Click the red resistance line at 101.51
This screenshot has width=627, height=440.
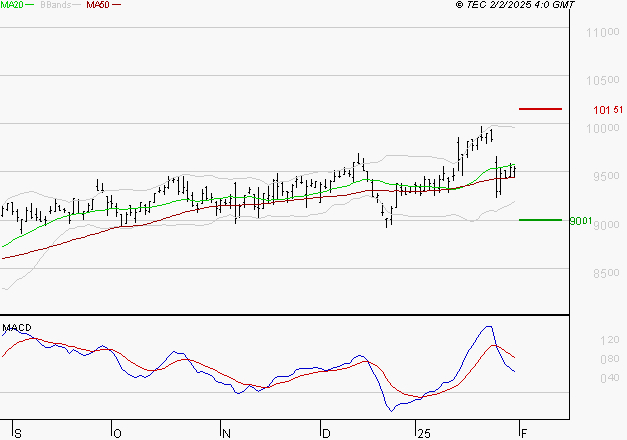click(x=540, y=109)
